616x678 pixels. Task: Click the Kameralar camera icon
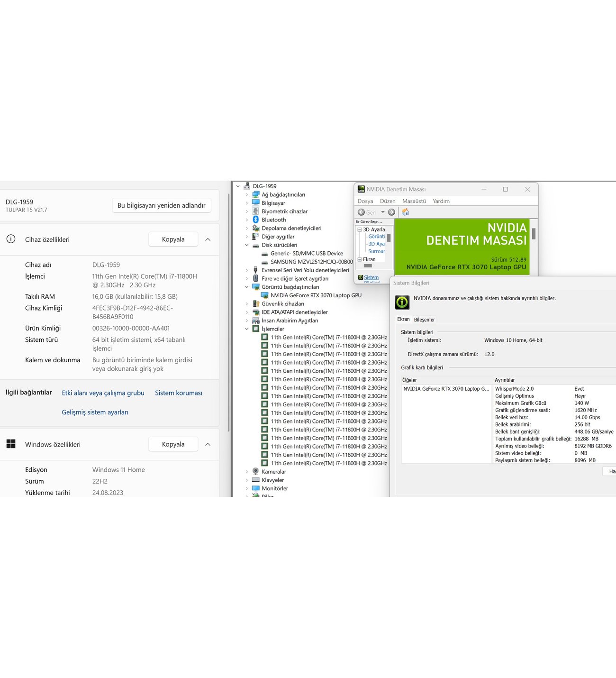click(x=256, y=472)
